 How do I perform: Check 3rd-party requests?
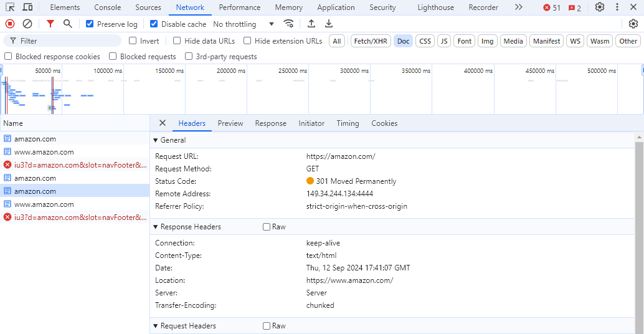pyautogui.click(x=189, y=56)
